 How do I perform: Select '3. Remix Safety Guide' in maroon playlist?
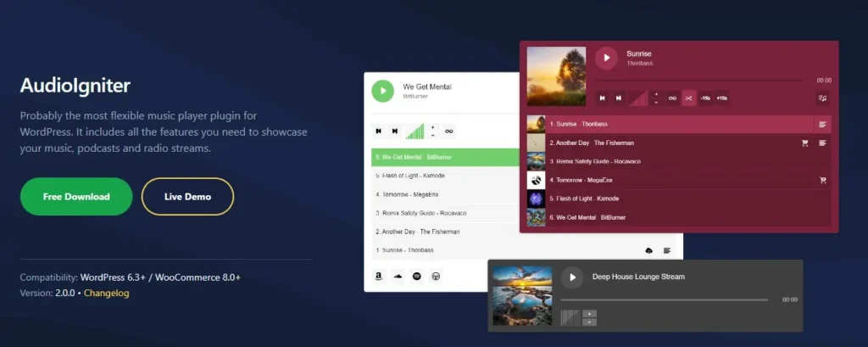(679, 161)
